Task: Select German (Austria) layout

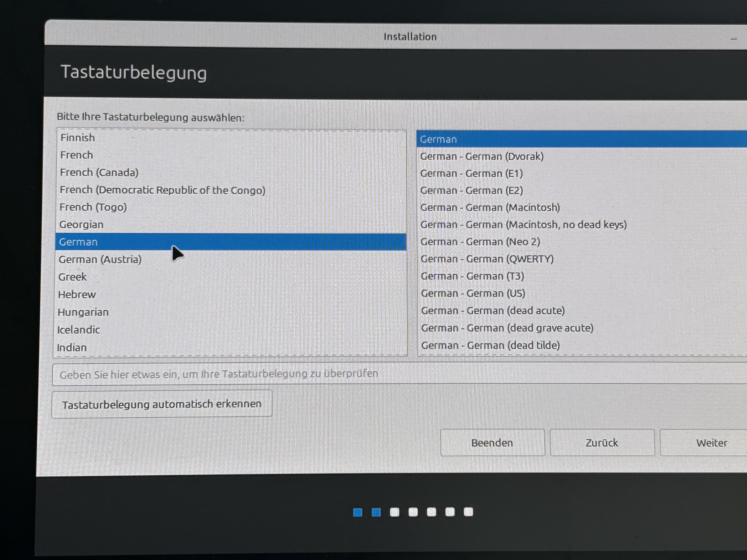Action: click(100, 260)
